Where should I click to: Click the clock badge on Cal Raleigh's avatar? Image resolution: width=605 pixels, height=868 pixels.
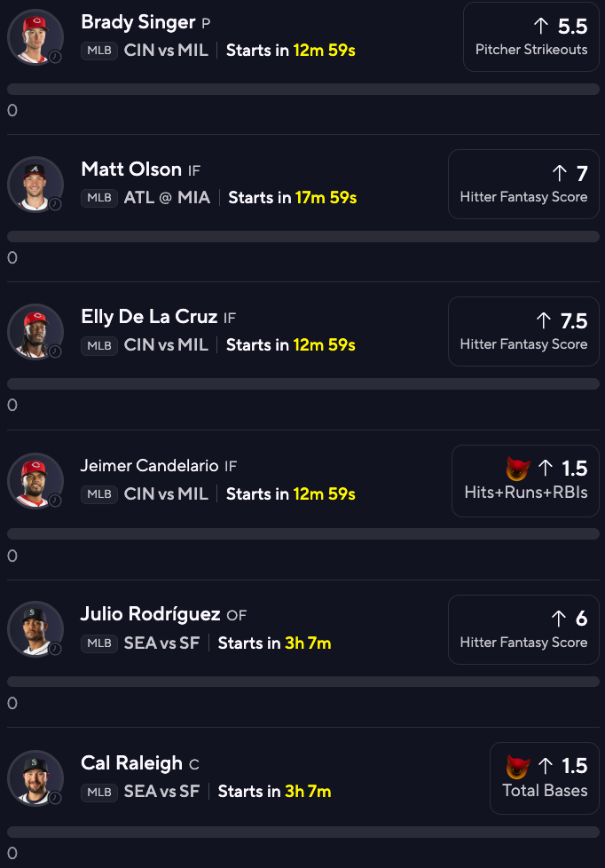(55, 798)
